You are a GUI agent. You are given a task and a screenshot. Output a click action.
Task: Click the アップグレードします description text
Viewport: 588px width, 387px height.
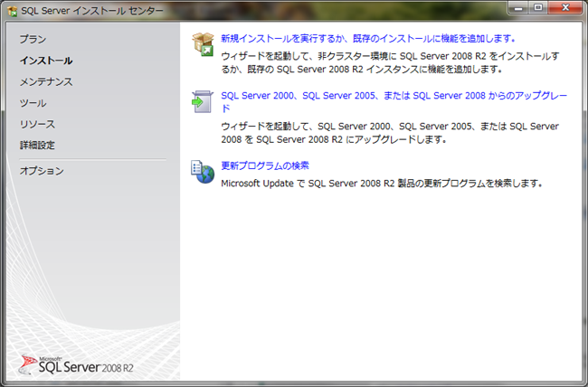coord(390,133)
